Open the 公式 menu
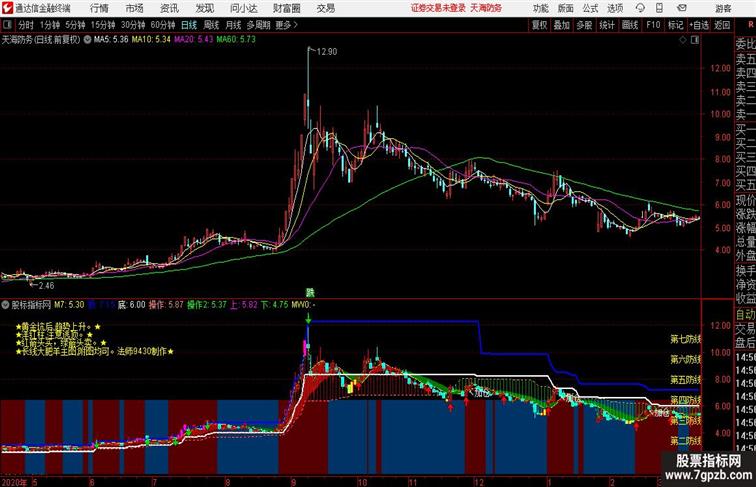 click(590, 8)
